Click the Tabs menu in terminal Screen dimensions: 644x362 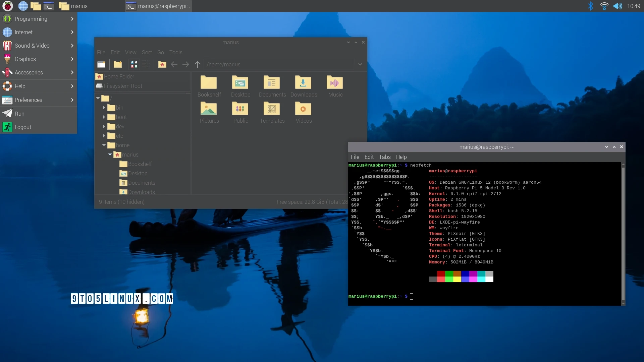point(384,157)
